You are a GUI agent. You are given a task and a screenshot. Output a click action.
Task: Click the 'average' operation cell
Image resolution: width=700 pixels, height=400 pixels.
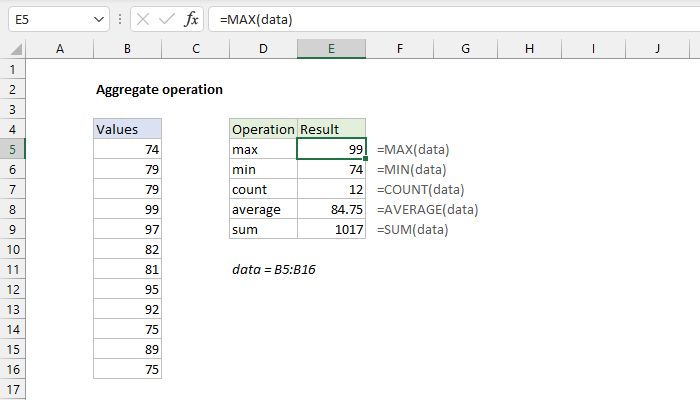[263, 209]
